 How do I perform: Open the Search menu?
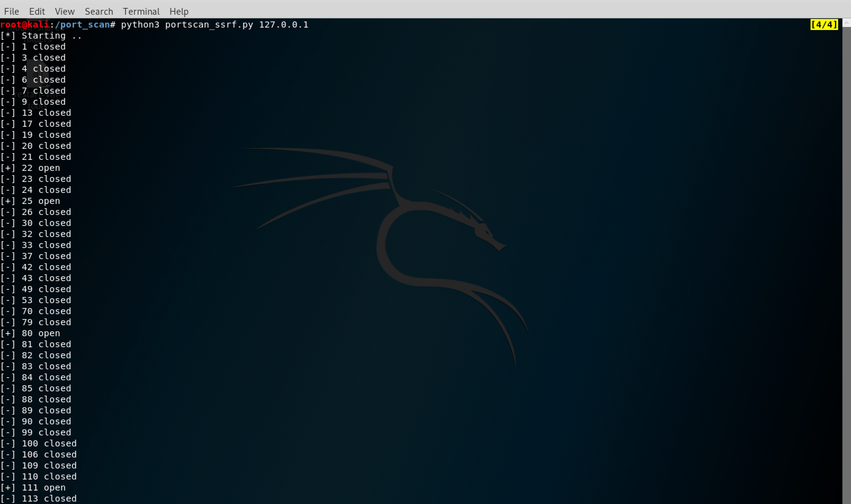pos(99,12)
